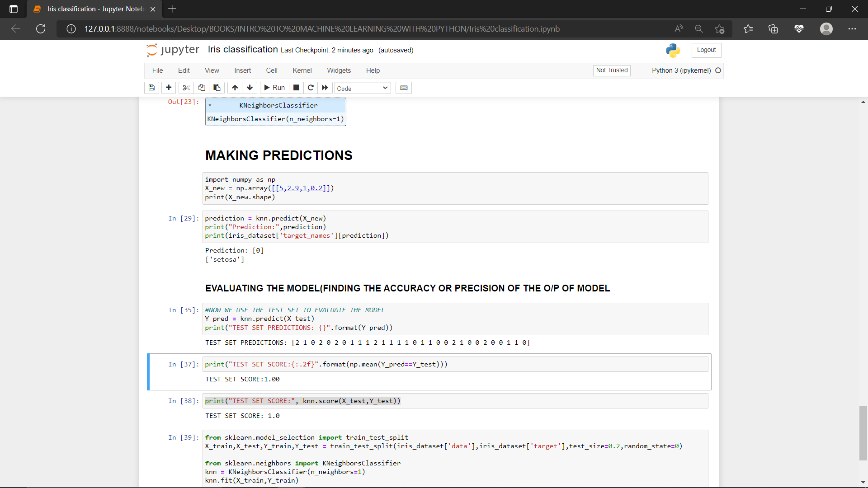Open the command palette keyboard icon
Viewport: 868px width, 488px height.
[x=404, y=88]
